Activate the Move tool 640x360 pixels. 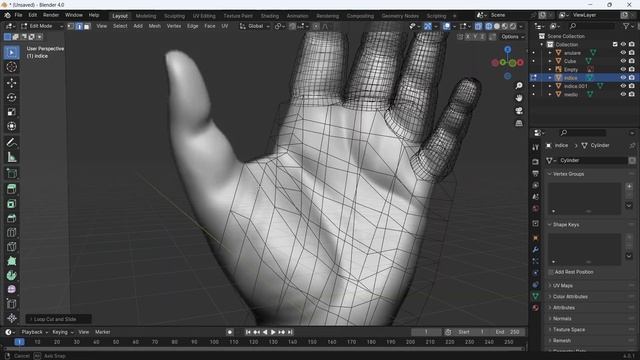click(11, 83)
